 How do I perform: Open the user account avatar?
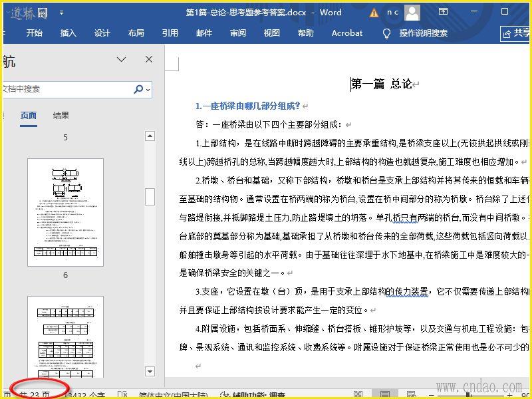coord(412,13)
